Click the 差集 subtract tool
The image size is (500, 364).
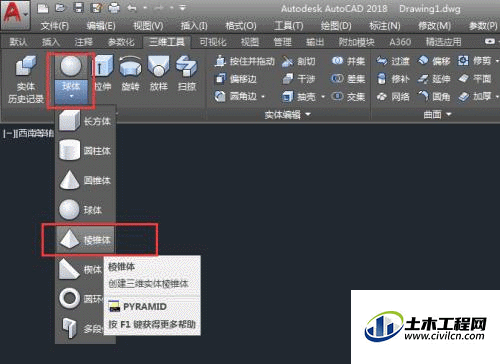348,79
